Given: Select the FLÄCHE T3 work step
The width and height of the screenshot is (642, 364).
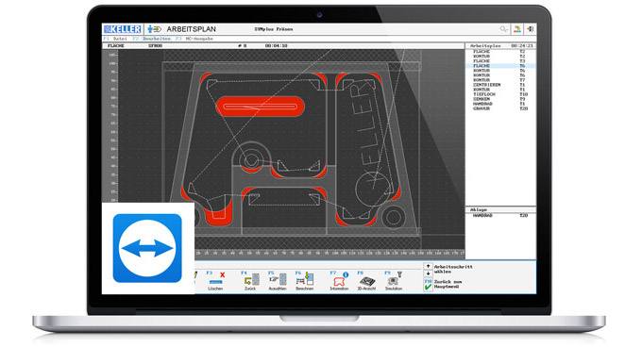Looking at the screenshot, I should pyautogui.click(x=500, y=61).
